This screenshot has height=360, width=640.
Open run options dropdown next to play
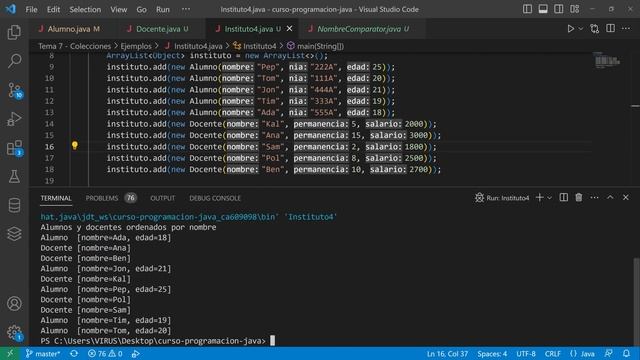(581, 29)
